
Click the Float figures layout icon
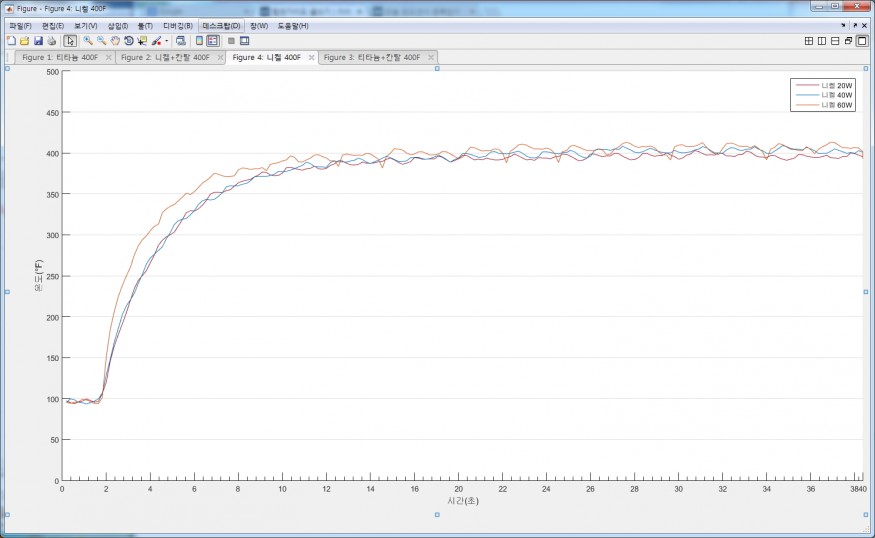pyautogui.click(x=849, y=41)
